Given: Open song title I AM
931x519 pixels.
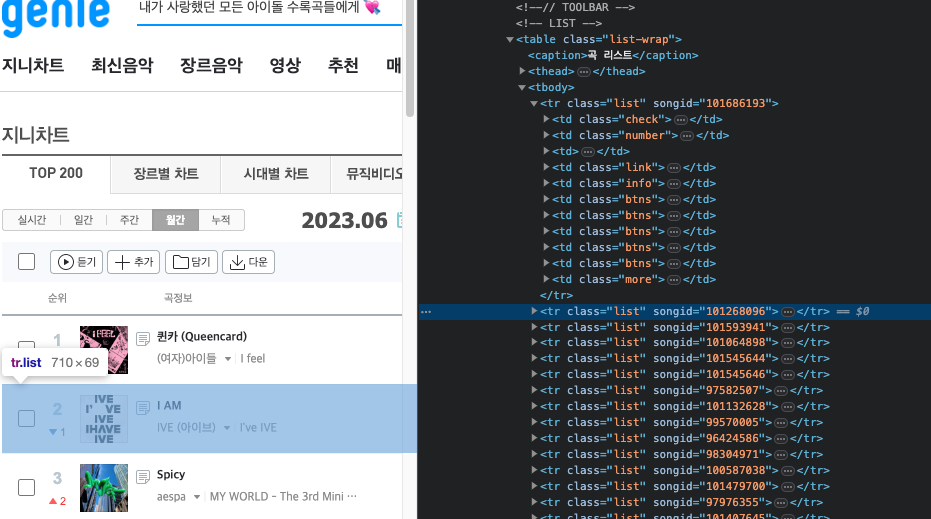Looking at the screenshot, I should 169,406.
